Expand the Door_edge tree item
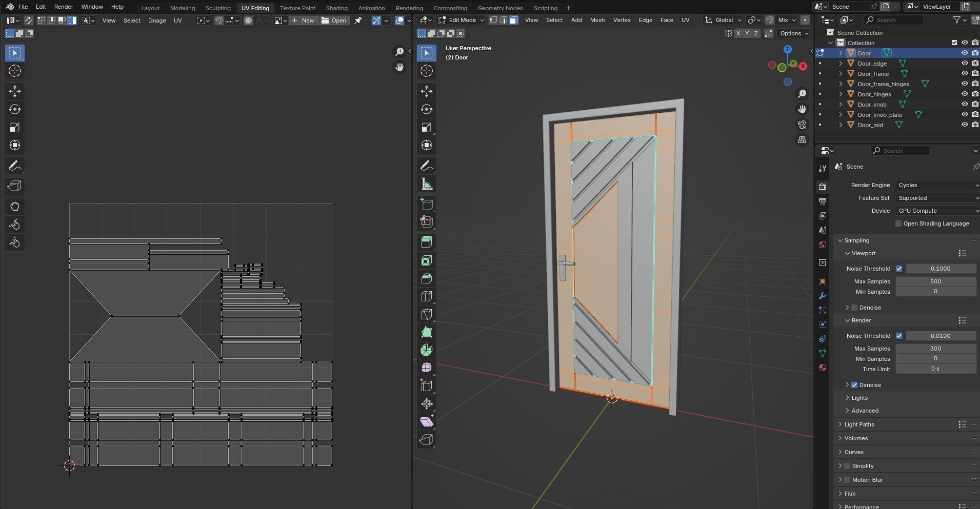The image size is (980, 509). [x=841, y=64]
